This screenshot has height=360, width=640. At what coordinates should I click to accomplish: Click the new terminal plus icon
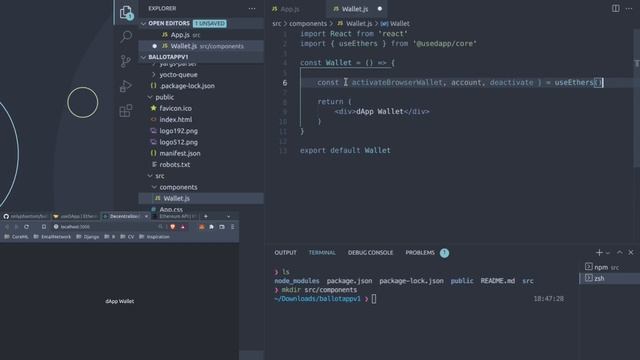click(599, 253)
